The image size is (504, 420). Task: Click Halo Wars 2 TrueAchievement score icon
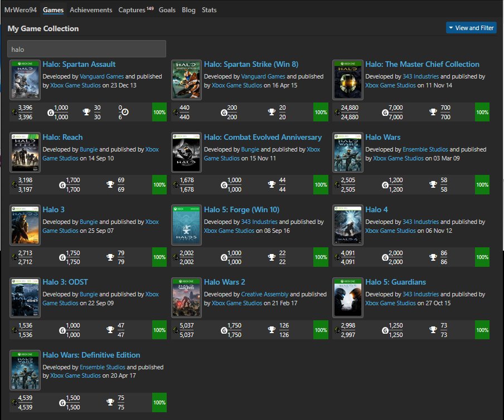[x=176, y=330]
